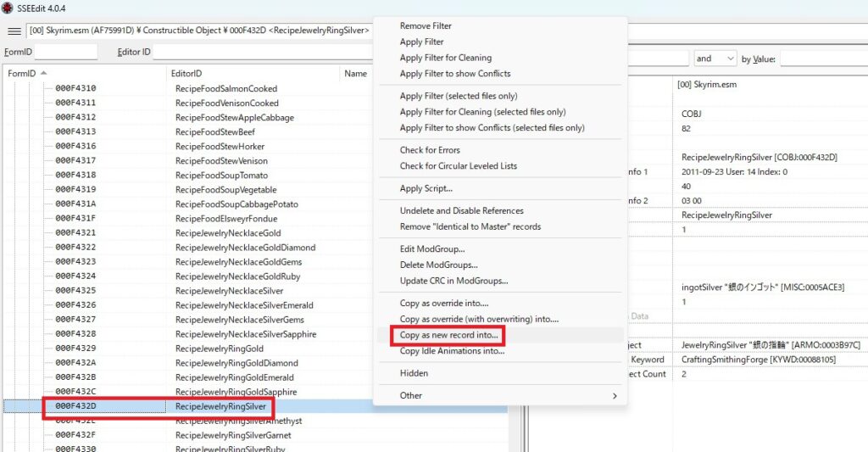This screenshot has width=868, height=452.
Task: Click the SSEEdit application icon in title bar
Action: [x=7, y=8]
